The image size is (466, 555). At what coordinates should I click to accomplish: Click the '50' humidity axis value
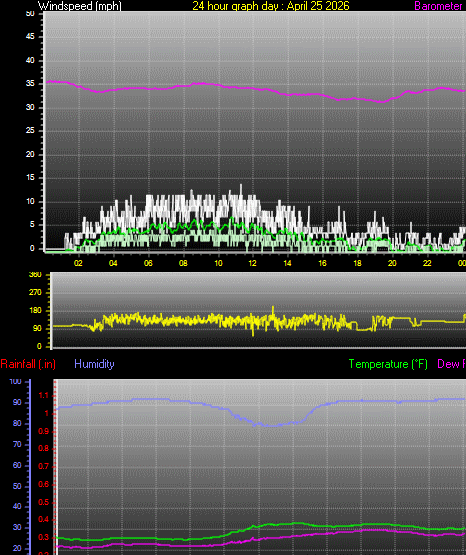[17, 486]
